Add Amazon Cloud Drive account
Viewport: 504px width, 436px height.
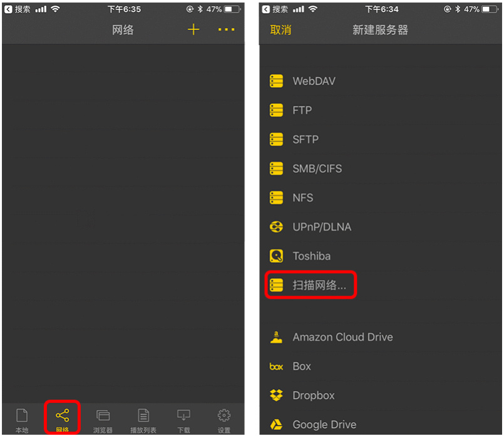[x=381, y=337]
